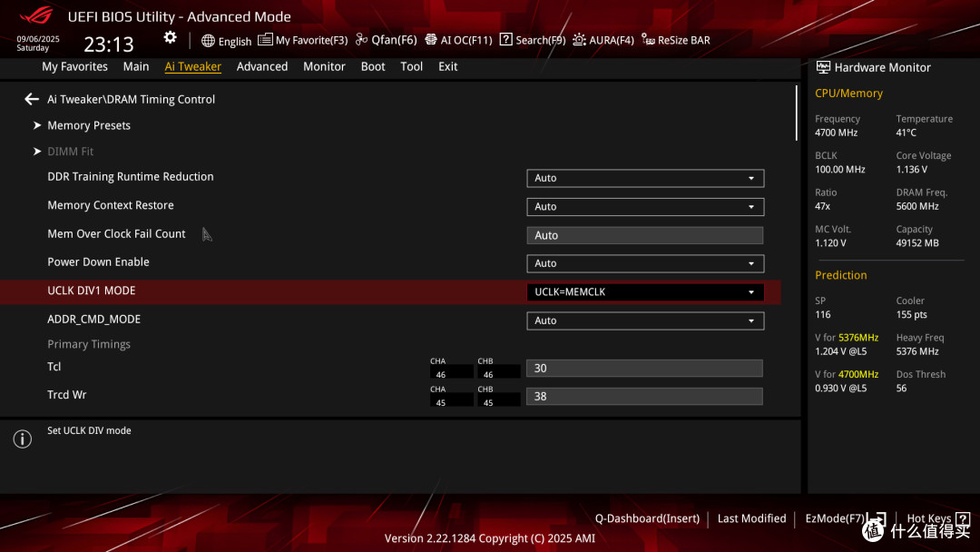Click the 49152 MB capacity value
Viewport: 980px width, 552px height.
916,243
